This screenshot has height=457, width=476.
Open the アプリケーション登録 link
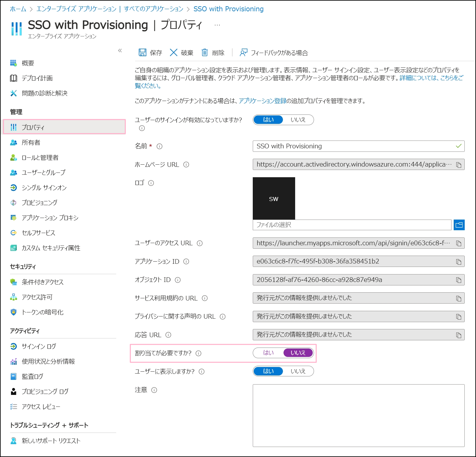pos(262,101)
